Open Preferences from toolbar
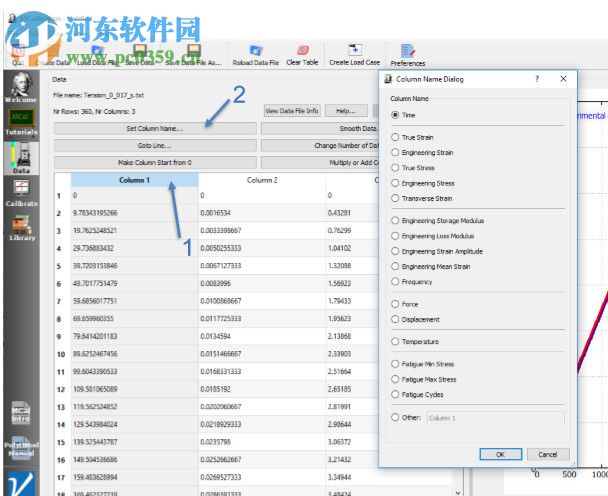This screenshot has width=608, height=496. [408, 55]
